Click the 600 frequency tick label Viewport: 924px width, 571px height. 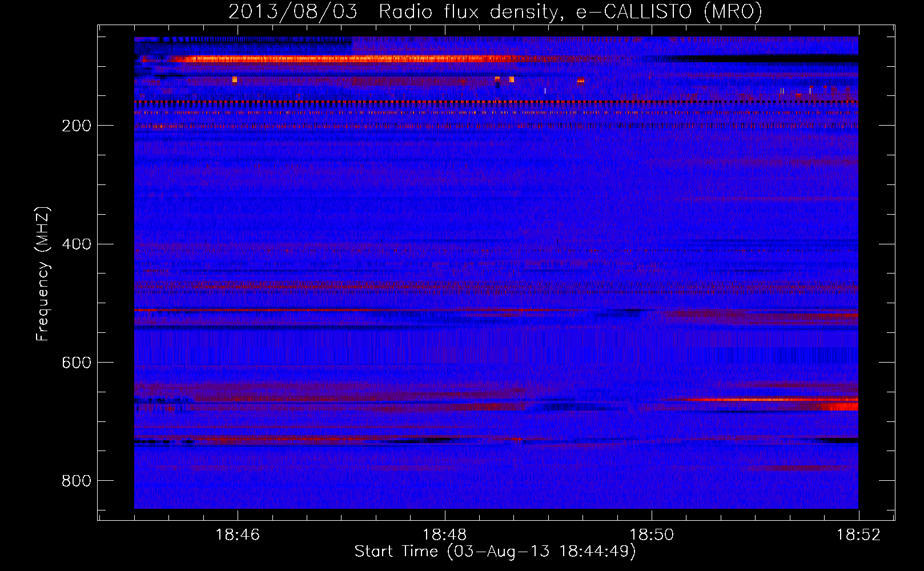[77, 363]
